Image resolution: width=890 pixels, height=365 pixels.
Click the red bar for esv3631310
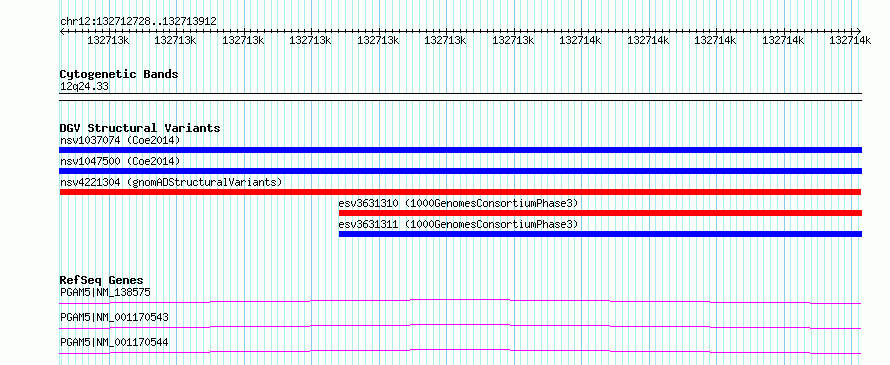(600, 213)
